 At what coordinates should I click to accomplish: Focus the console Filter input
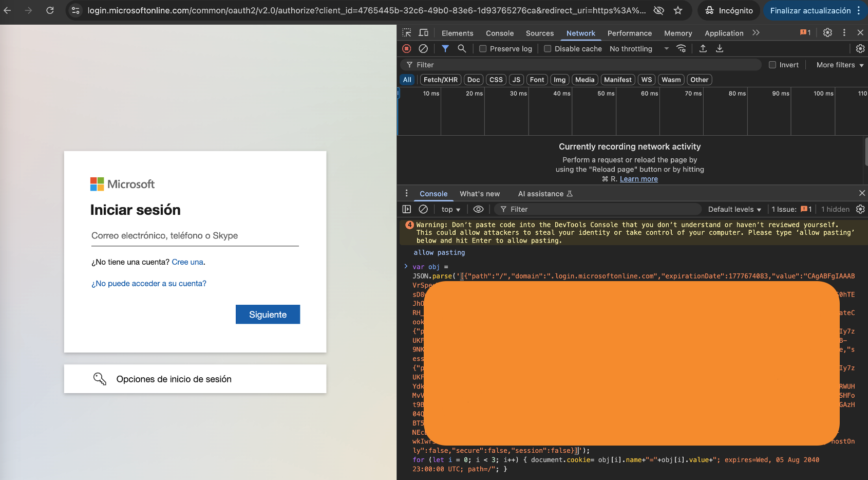598,209
